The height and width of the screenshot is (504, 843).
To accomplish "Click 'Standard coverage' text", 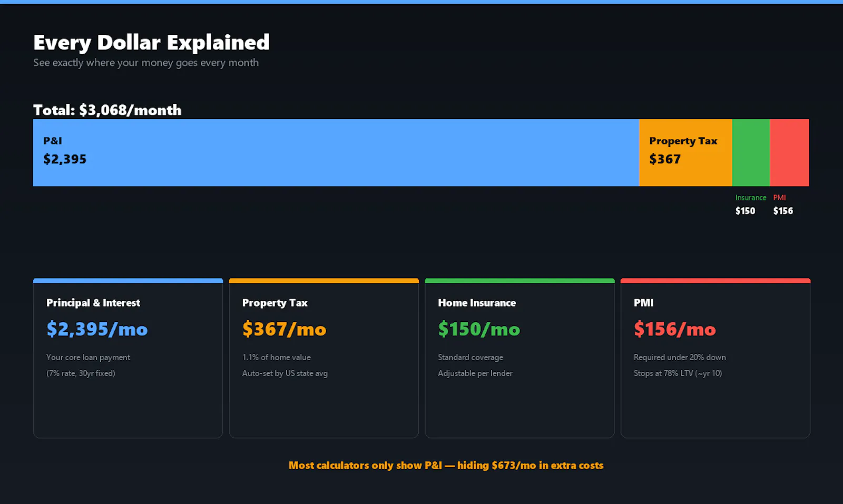I will (470, 357).
